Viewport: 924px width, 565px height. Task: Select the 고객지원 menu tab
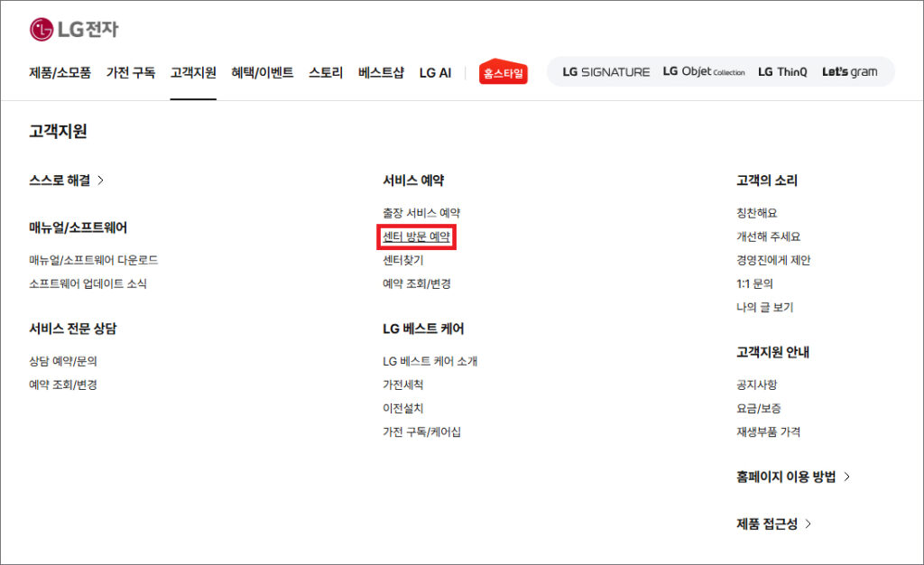pos(193,73)
